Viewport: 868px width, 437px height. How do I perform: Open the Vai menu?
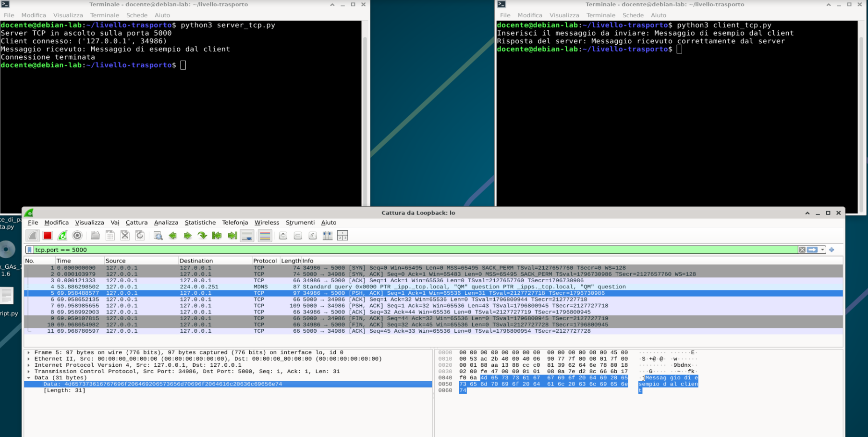pyautogui.click(x=115, y=223)
